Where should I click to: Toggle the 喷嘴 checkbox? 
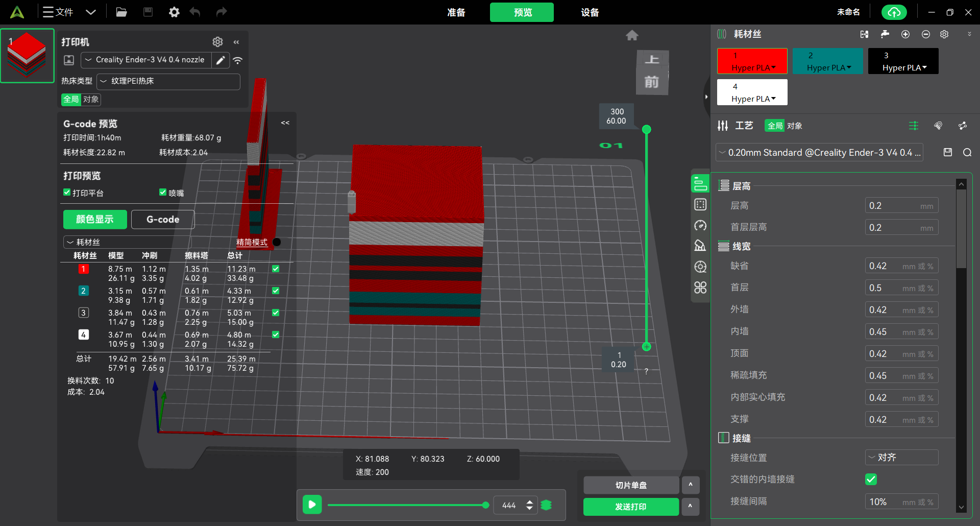click(163, 193)
